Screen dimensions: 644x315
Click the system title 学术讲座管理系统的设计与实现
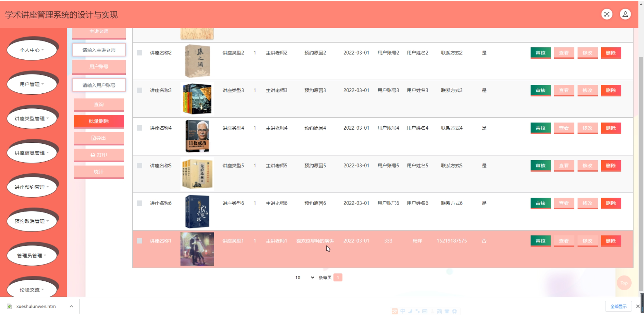[61, 15]
